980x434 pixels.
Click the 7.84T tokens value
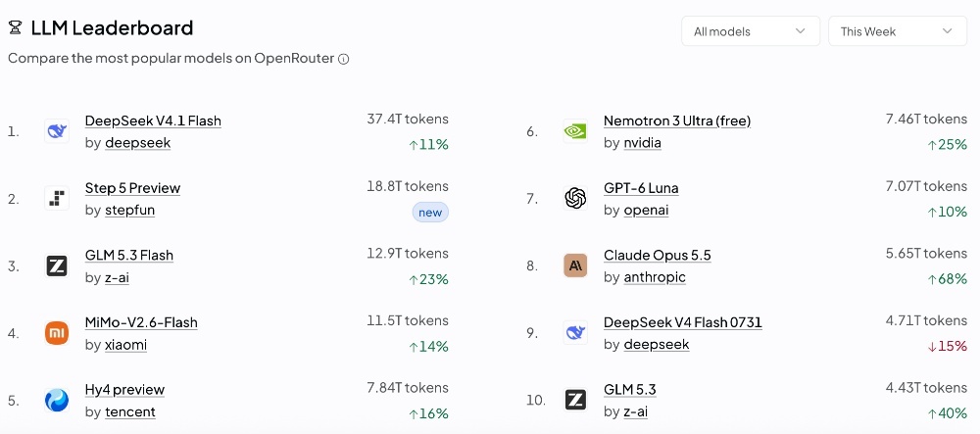tap(408, 388)
